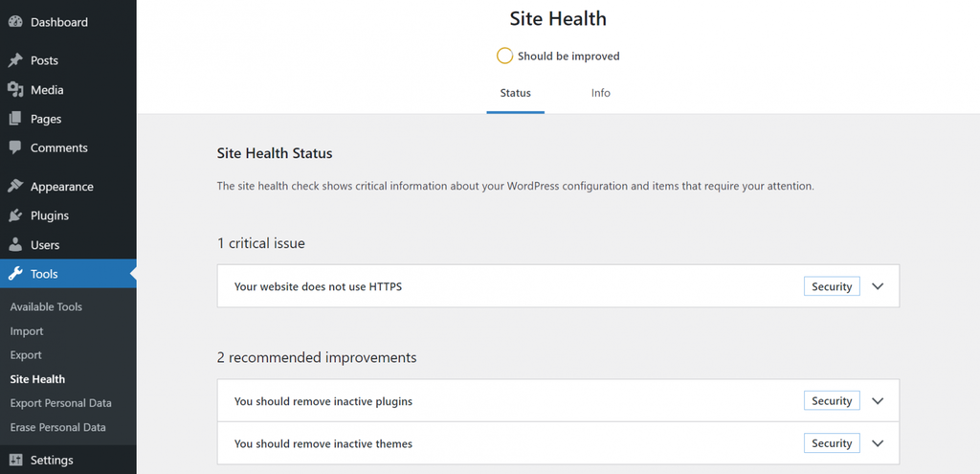Click the Comments speech bubble icon

click(x=15, y=148)
